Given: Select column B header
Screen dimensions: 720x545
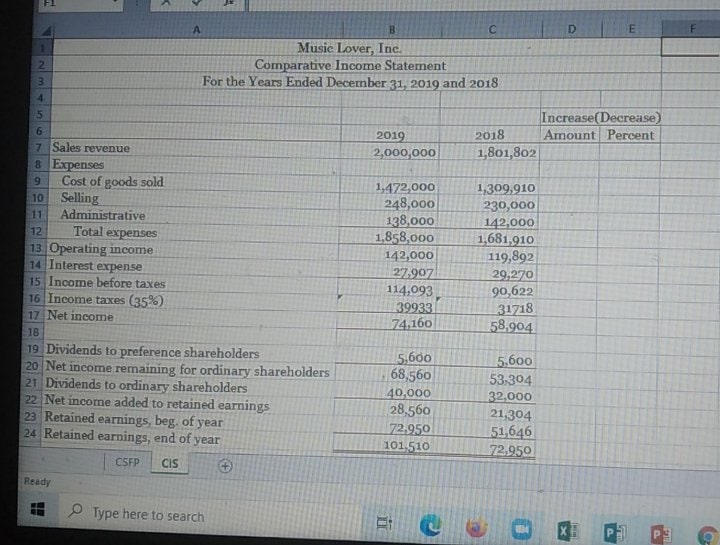Looking at the screenshot, I should tap(392, 30).
